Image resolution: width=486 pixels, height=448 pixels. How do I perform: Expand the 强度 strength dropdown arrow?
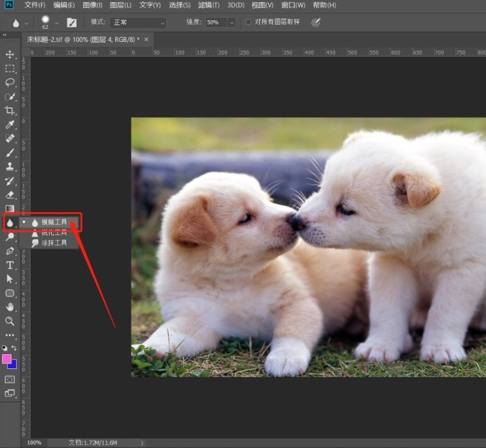tap(231, 22)
